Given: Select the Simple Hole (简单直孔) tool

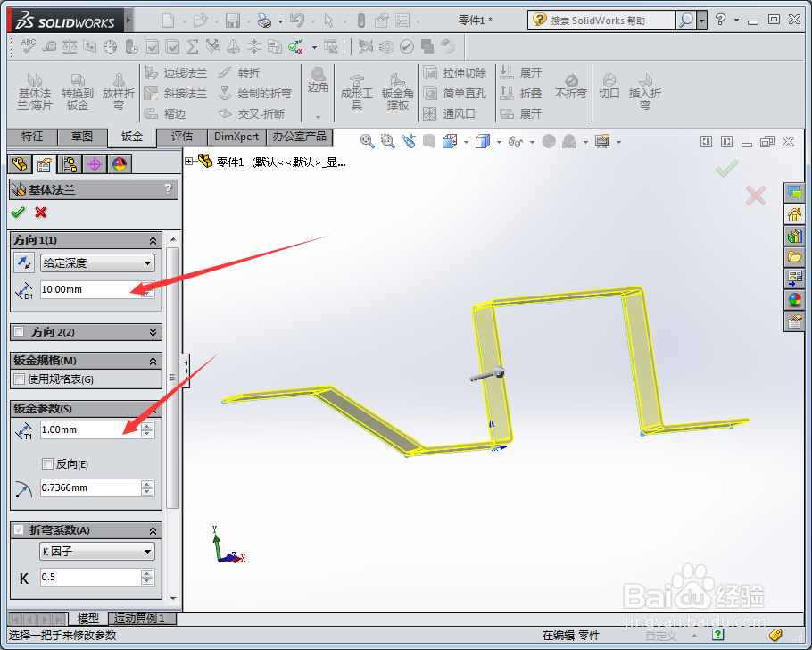Looking at the screenshot, I should pyautogui.click(x=455, y=93).
